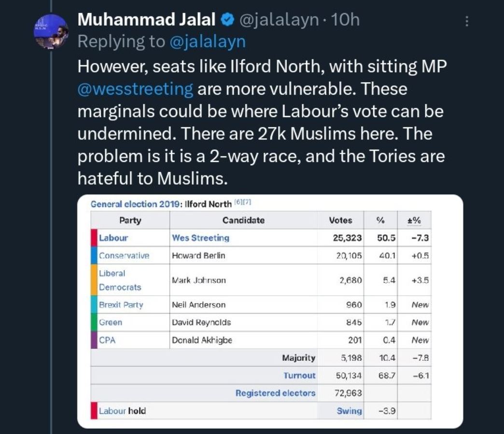Open the Liberal Democrats party link
This screenshot has height=434, width=504.
(120, 280)
